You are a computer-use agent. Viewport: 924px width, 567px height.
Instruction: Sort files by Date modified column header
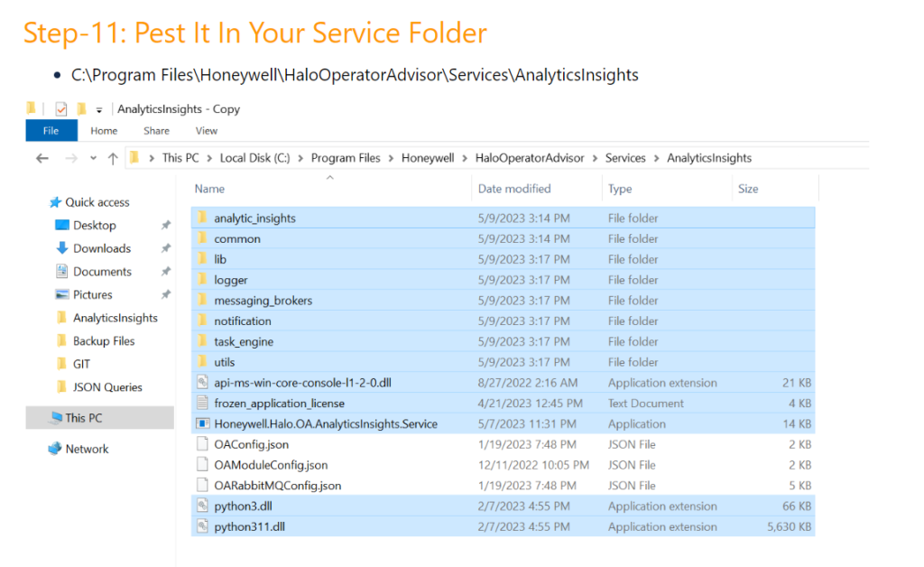pos(514,189)
